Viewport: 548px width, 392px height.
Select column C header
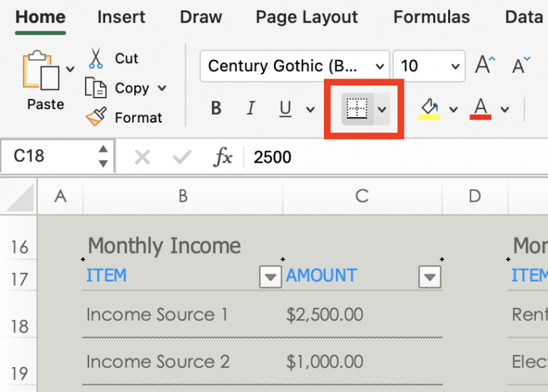pyautogui.click(x=362, y=196)
